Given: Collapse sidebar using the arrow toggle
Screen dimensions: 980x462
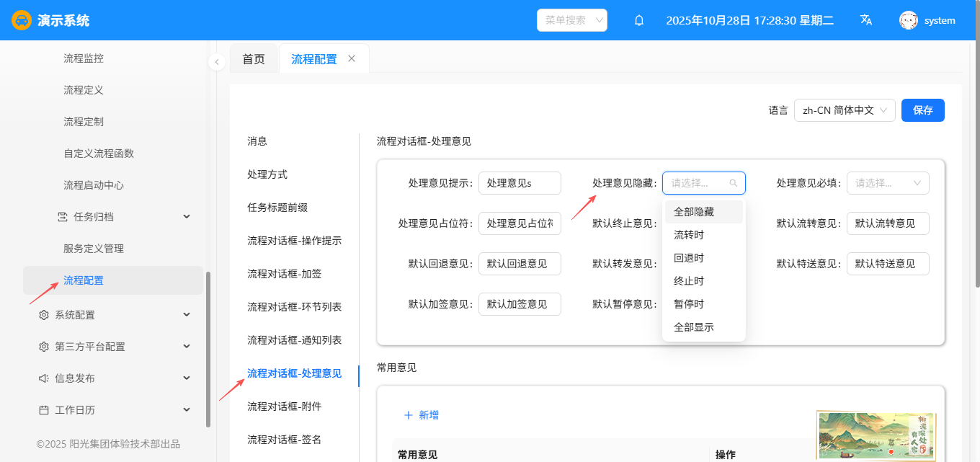Looking at the screenshot, I should (x=217, y=62).
